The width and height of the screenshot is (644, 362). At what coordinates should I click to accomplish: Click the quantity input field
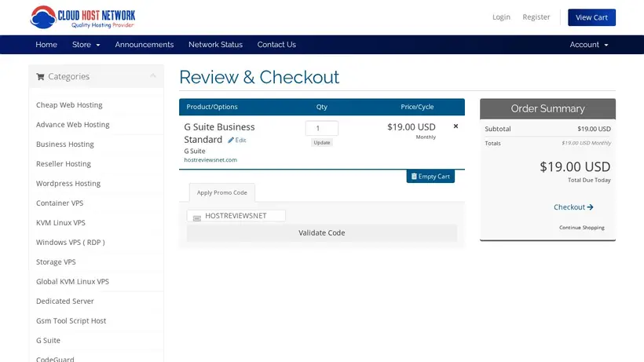(x=321, y=128)
